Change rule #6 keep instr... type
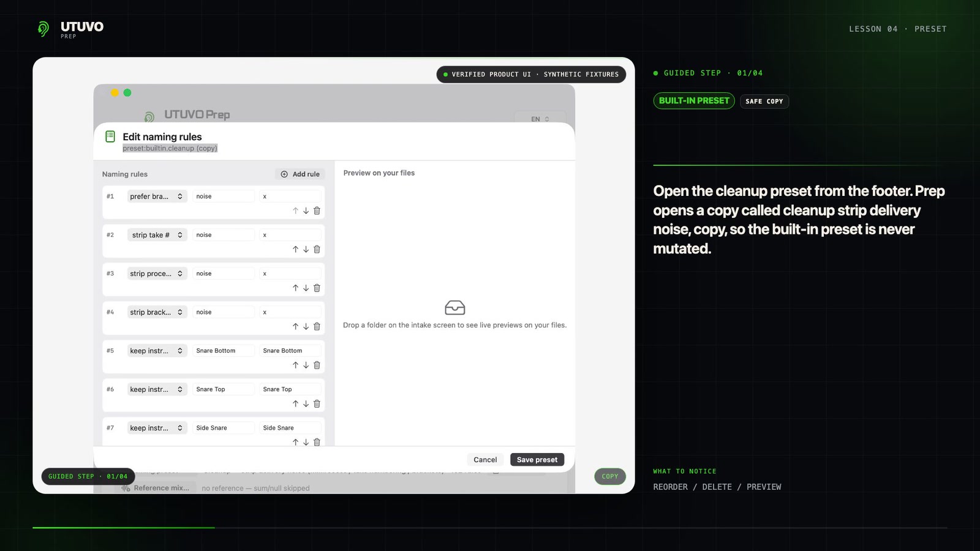Image resolution: width=980 pixels, height=551 pixels. point(157,389)
